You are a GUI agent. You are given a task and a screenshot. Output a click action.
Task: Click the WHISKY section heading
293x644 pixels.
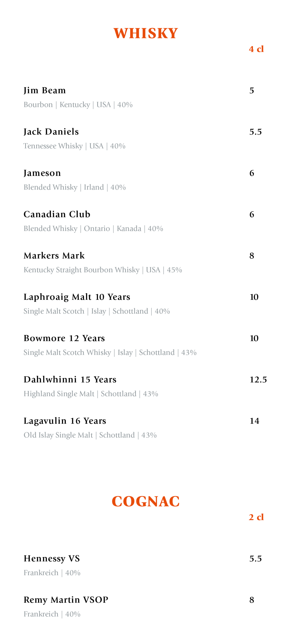[146, 33]
